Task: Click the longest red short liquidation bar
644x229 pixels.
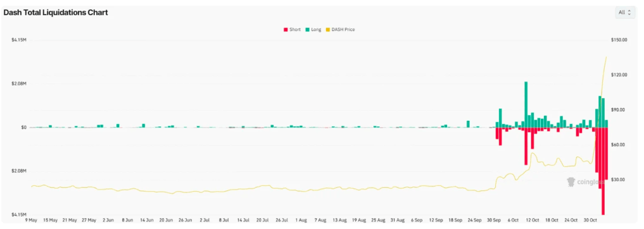Action: tap(603, 171)
